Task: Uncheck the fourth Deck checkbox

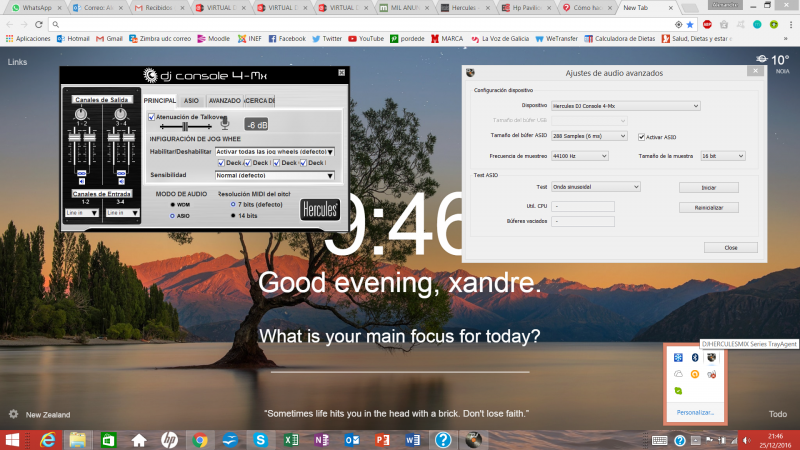Action: coord(303,163)
